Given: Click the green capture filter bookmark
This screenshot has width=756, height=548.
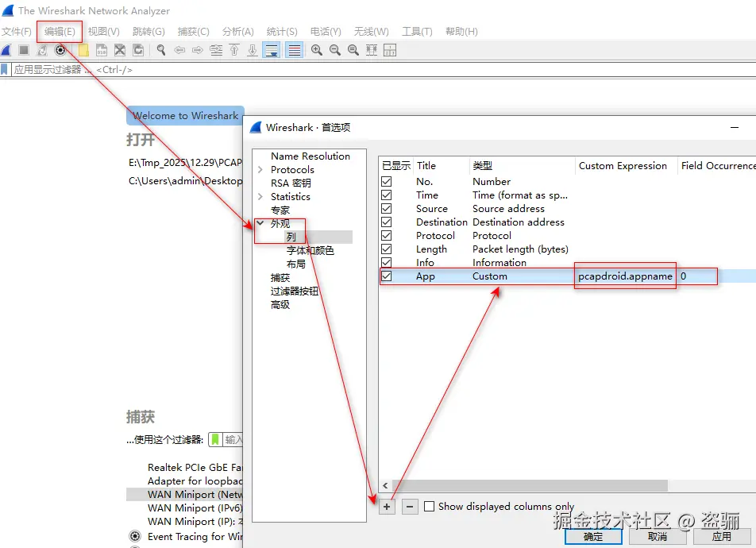Looking at the screenshot, I should (215, 439).
